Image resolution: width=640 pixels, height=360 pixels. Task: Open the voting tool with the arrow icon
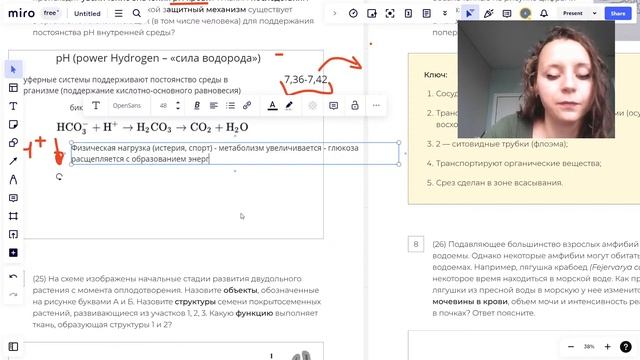tap(371, 13)
